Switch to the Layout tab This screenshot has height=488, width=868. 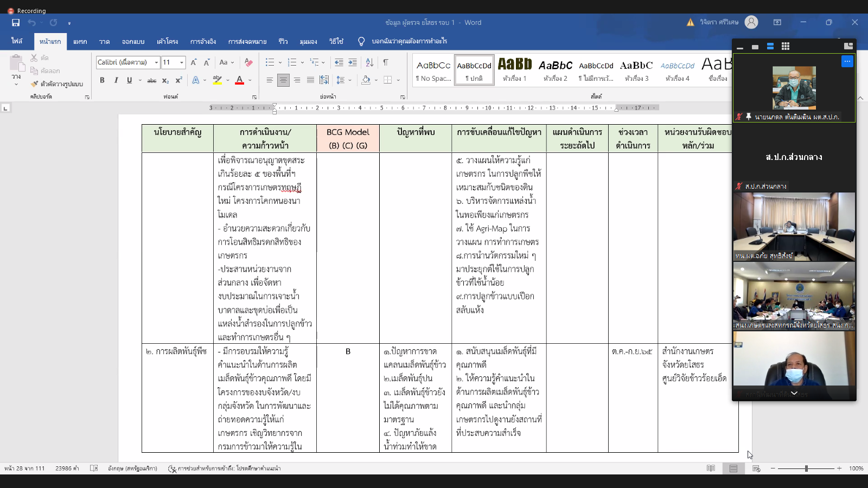168,41
